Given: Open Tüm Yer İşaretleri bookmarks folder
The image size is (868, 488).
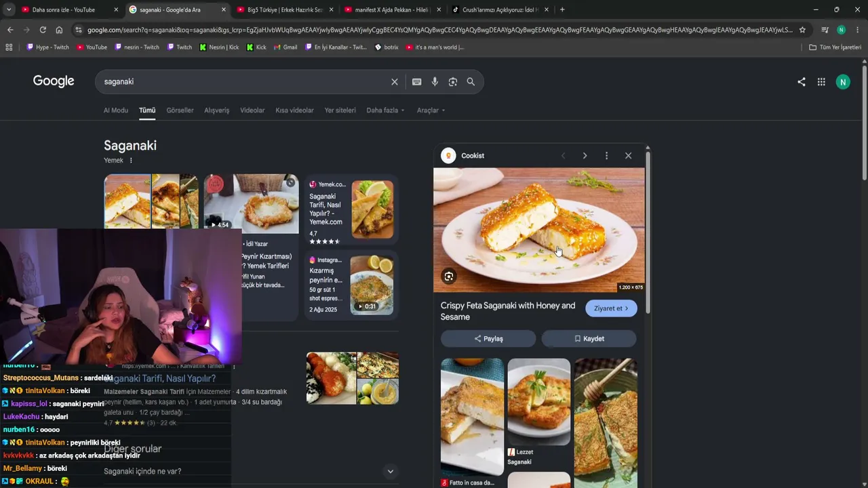Looking at the screenshot, I should pyautogui.click(x=835, y=47).
